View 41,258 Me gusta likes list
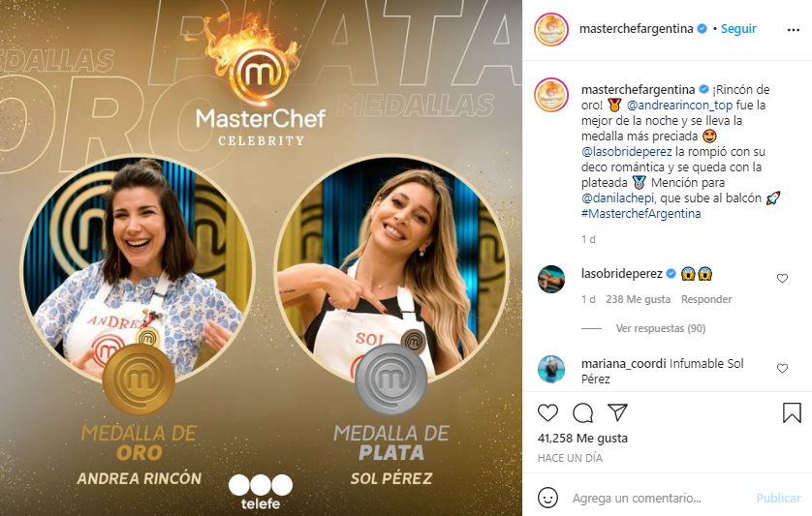This screenshot has height=516, width=812. pos(582,439)
